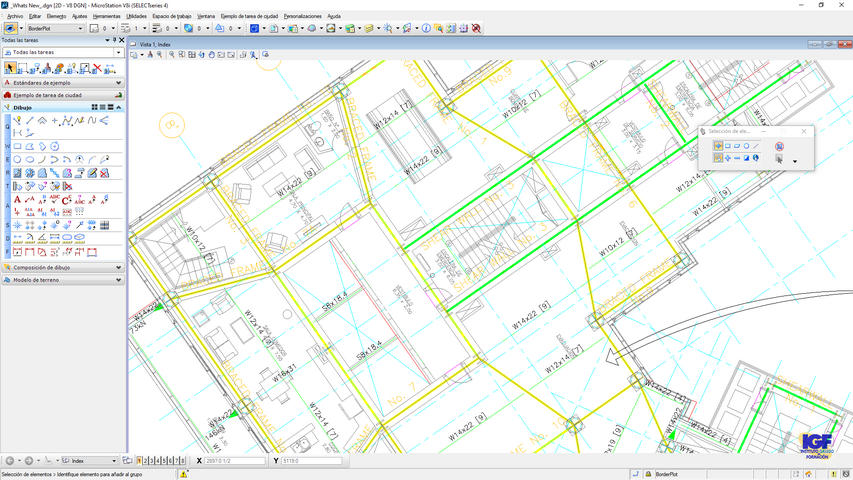Screen dimensions: 853x480
Task: Open the BorderPlot active level dropdown
Action: 80,28
